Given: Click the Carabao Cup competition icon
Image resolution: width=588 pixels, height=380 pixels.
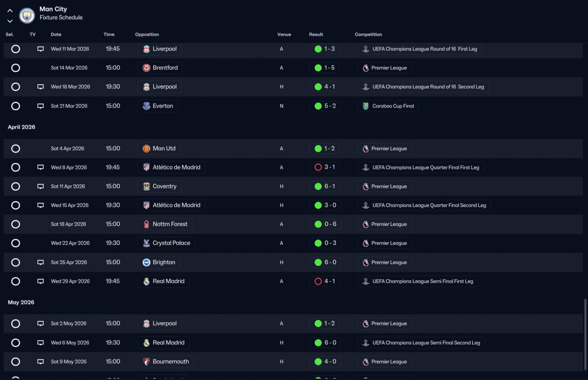Looking at the screenshot, I should pos(366,106).
